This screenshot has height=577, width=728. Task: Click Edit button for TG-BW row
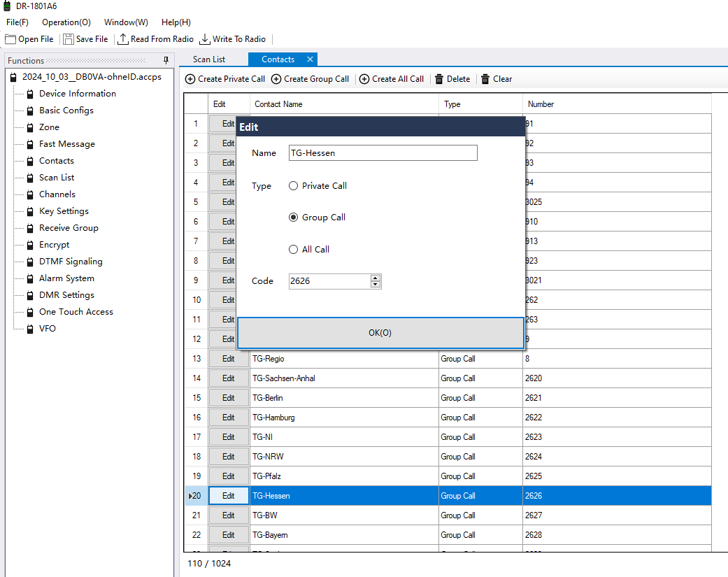pyautogui.click(x=229, y=515)
